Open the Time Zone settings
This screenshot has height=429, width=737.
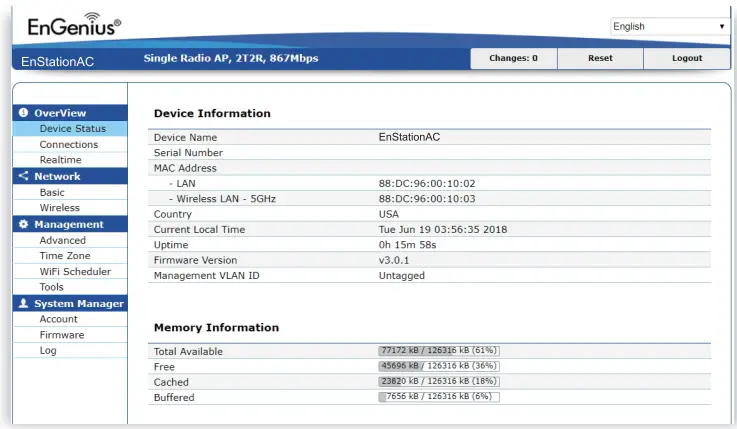tap(70, 256)
